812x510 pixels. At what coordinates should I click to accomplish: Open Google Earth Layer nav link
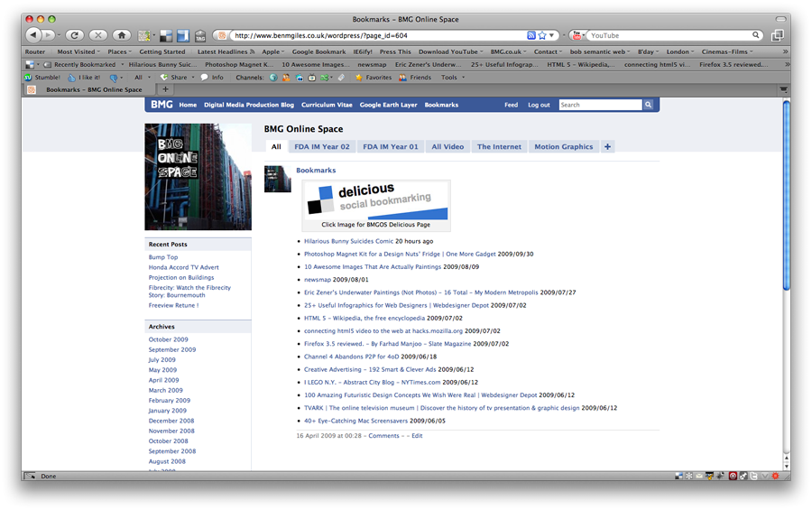coord(388,105)
